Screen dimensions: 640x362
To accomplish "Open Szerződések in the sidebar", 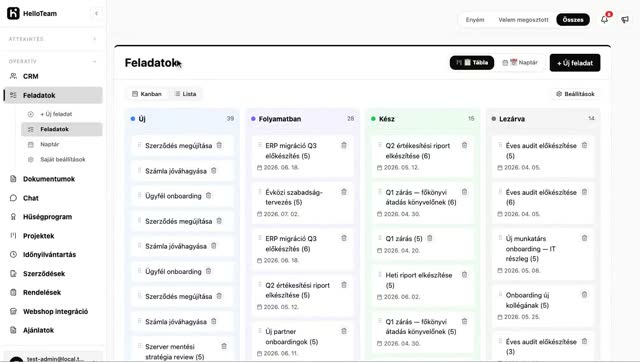I will 53,273.
